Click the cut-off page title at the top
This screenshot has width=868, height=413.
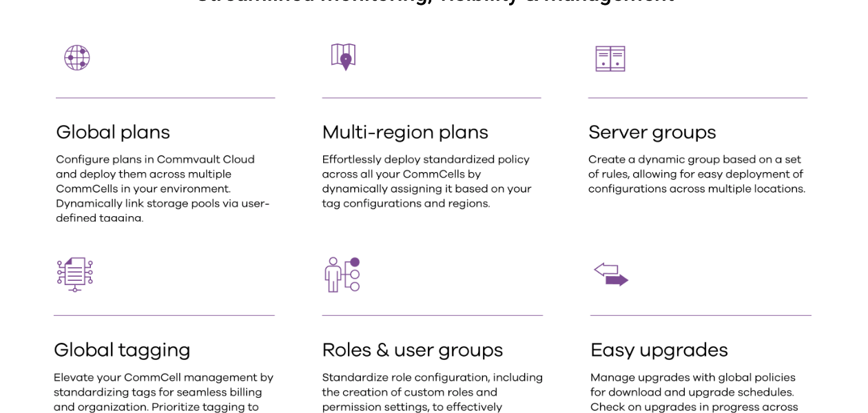(x=434, y=2)
